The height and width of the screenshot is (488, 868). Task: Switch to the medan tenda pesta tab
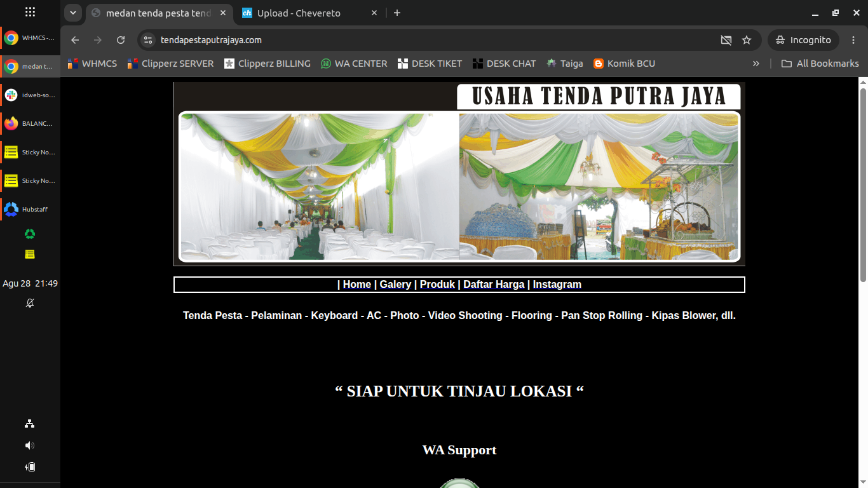158,13
